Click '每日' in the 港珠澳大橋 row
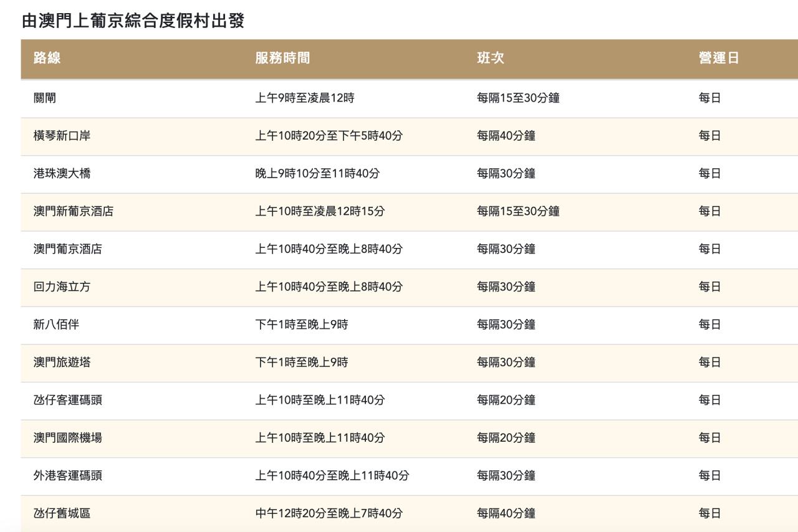The height and width of the screenshot is (532, 798). click(709, 173)
